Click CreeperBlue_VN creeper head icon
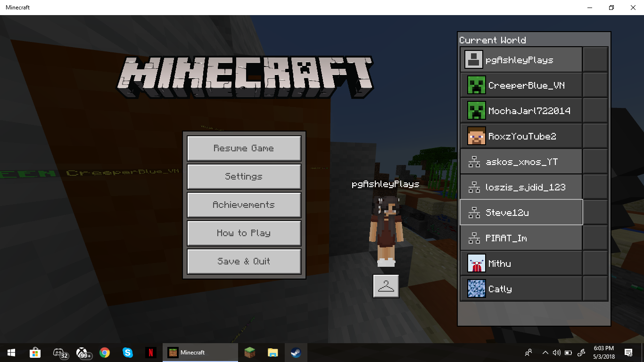644x362 pixels. [x=476, y=85]
